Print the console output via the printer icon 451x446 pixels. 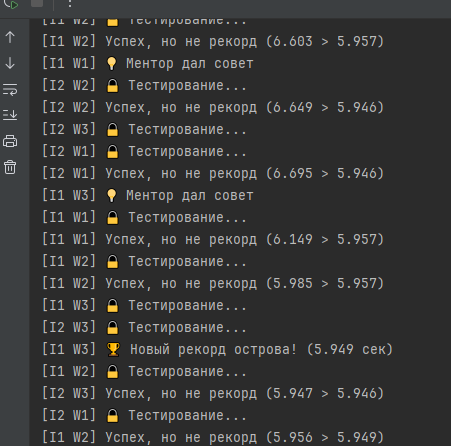point(10,141)
